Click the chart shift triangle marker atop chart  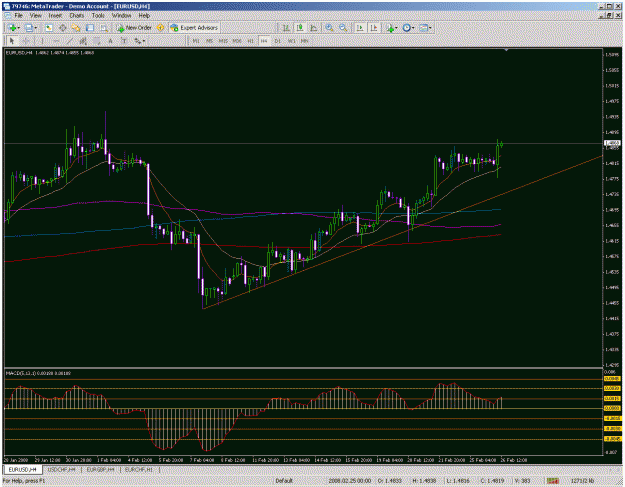pos(506,50)
